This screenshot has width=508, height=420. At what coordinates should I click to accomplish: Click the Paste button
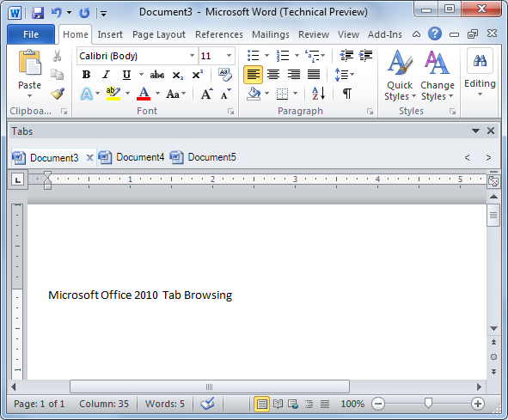click(x=29, y=74)
